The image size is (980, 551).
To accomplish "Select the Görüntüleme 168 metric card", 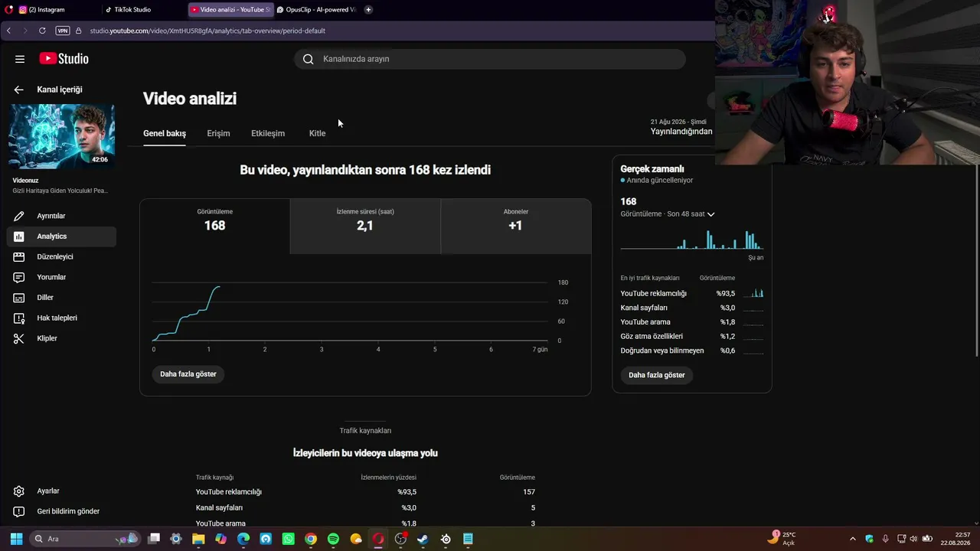I will coord(215,227).
